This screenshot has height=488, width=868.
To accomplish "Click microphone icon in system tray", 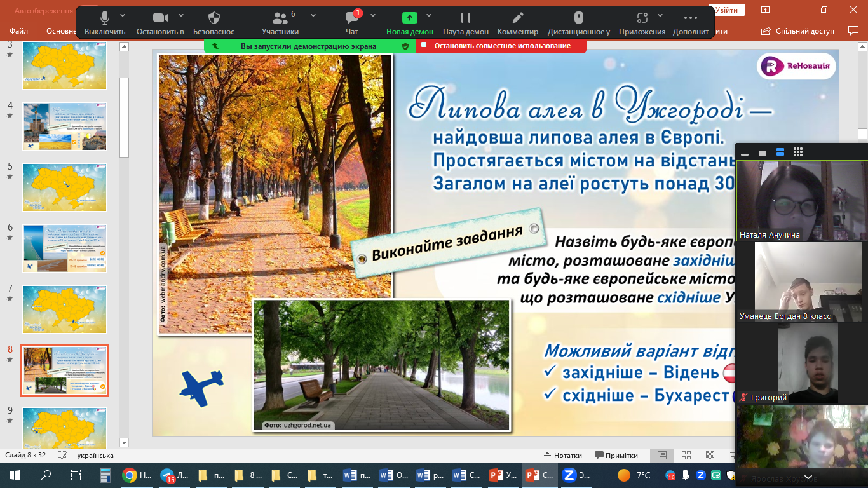I will (x=686, y=475).
